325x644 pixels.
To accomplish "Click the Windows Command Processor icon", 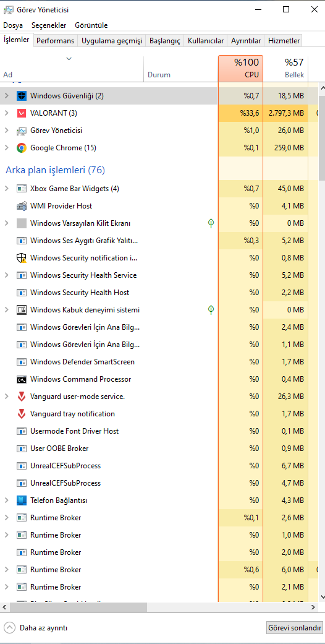I will tap(22, 379).
